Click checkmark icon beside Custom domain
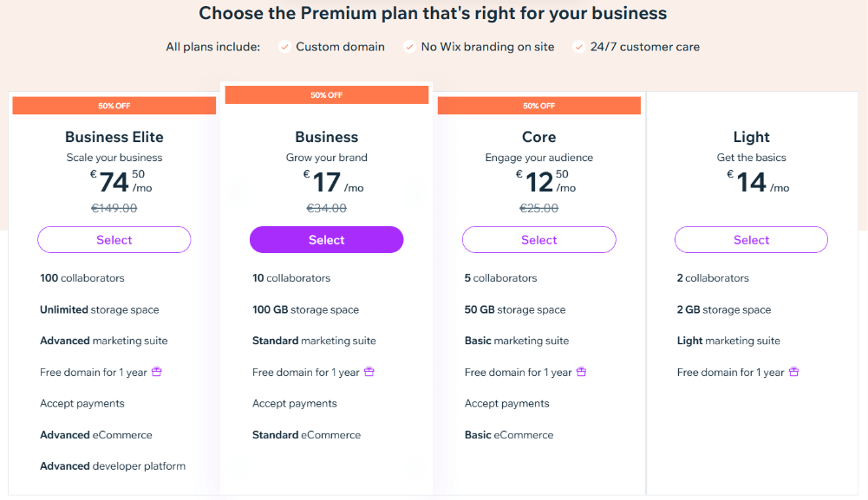Screen dimensions: 868x500 (284, 47)
